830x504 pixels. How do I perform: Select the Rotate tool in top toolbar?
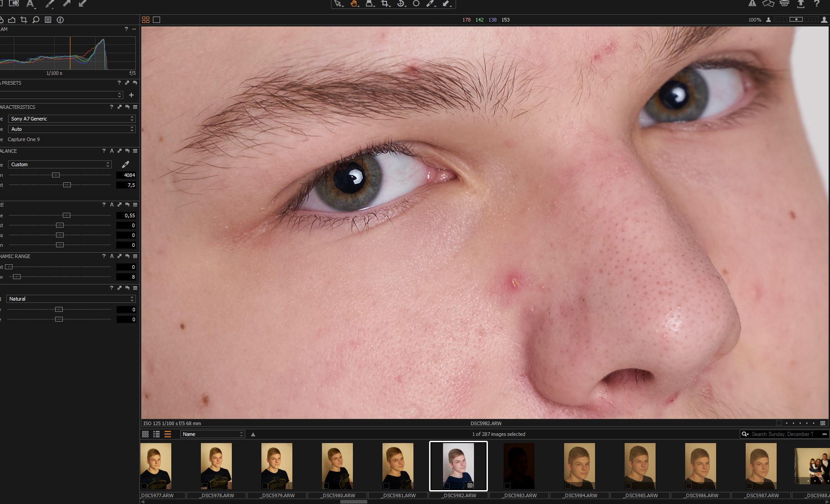[x=401, y=4]
